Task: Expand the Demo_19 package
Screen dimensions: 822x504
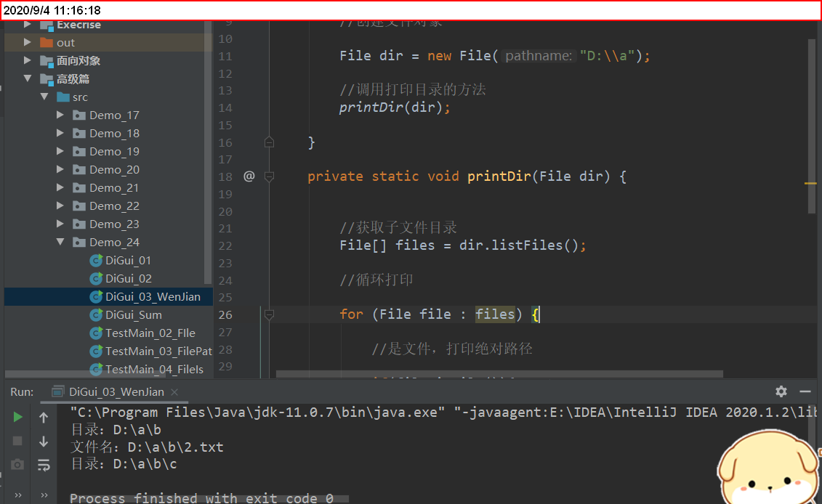Action: coord(60,151)
